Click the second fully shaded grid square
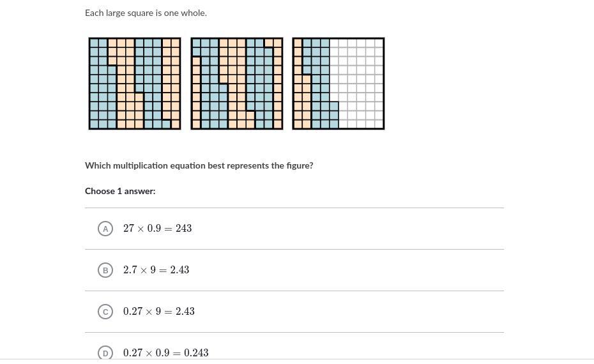The width and height of the screenshot is (594, 364). (x=237, y=83)
